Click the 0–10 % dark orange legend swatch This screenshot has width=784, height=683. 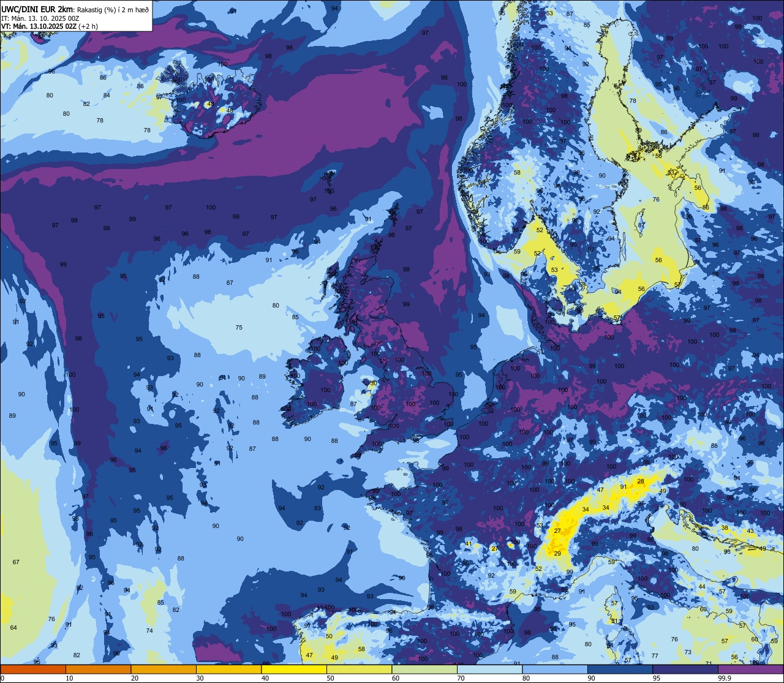click(x=33, y=669)
